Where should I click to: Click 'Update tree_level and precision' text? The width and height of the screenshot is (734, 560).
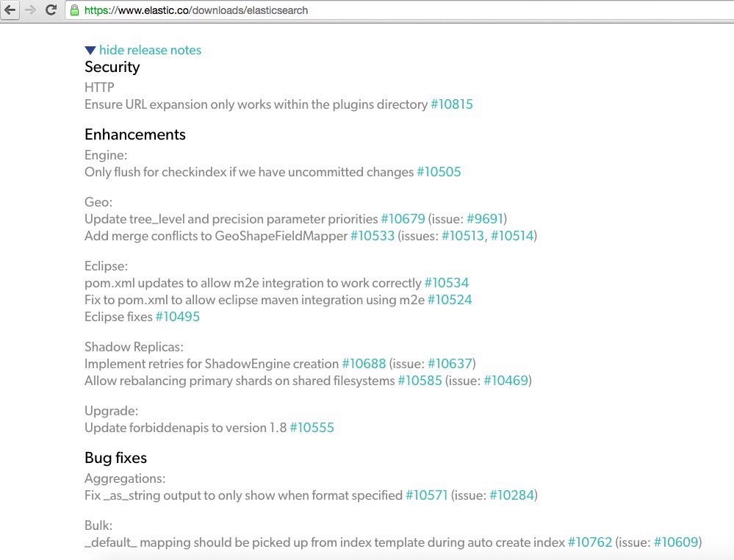click(175, 219)
